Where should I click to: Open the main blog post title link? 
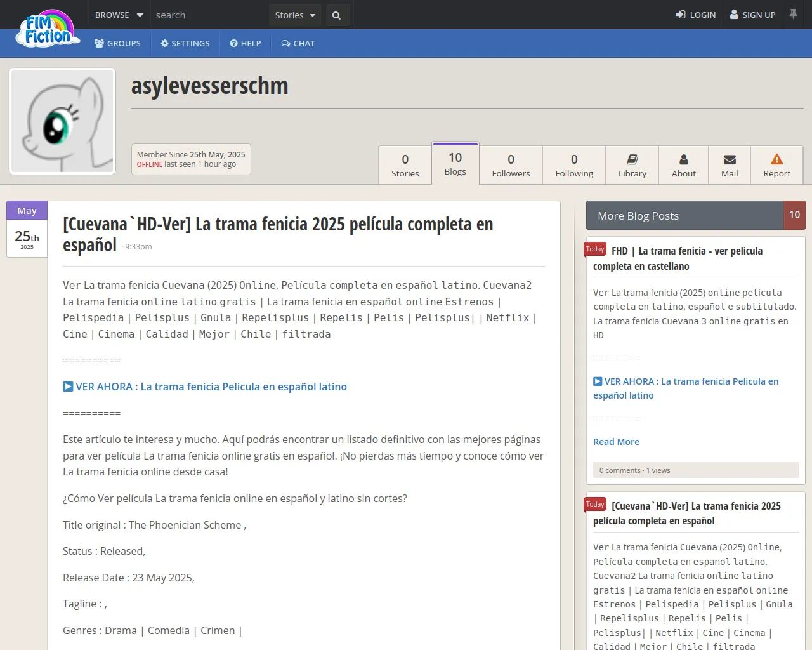(278, 234)
